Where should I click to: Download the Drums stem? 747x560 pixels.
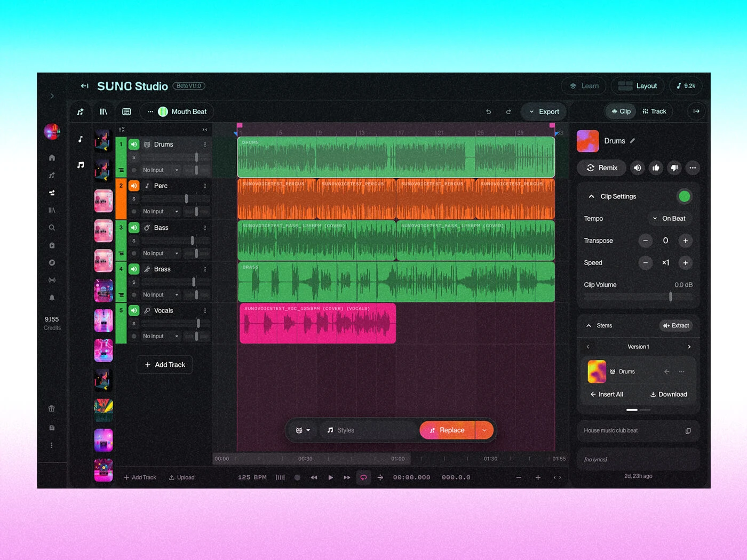669,395
